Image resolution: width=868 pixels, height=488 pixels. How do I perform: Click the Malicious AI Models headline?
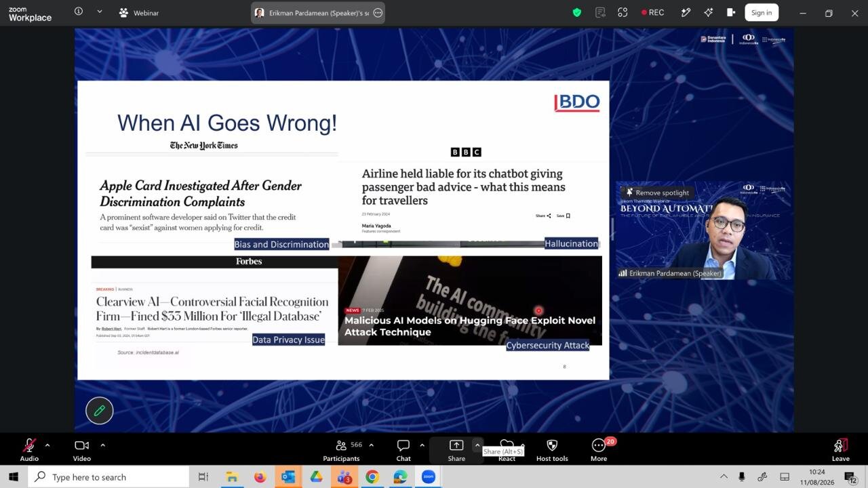tap(470, 326)
